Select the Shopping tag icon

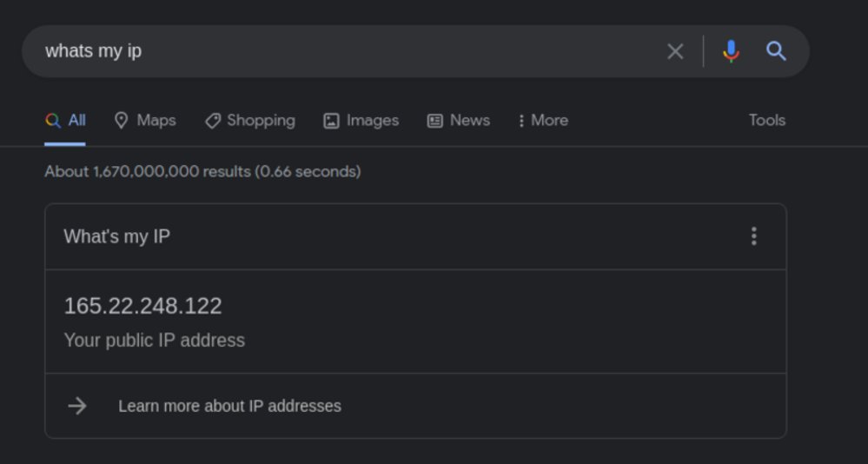[x=213, y=121]
